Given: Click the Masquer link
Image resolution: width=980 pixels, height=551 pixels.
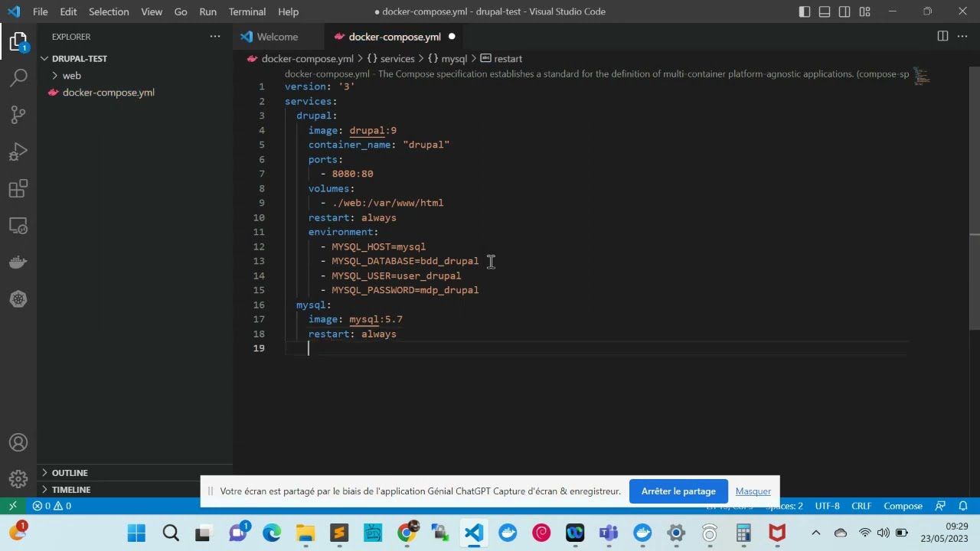Looking at the screenshot, I should (x=753, y=491).
